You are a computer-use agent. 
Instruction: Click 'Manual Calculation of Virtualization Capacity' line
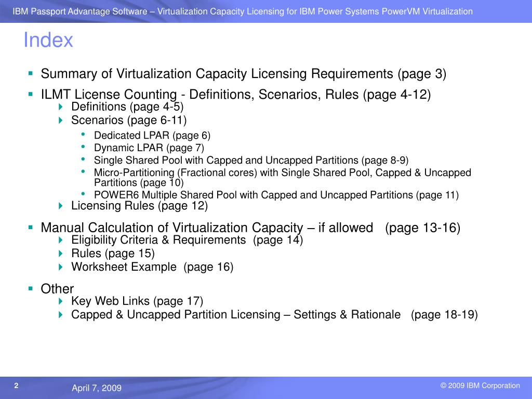point(251,228)
